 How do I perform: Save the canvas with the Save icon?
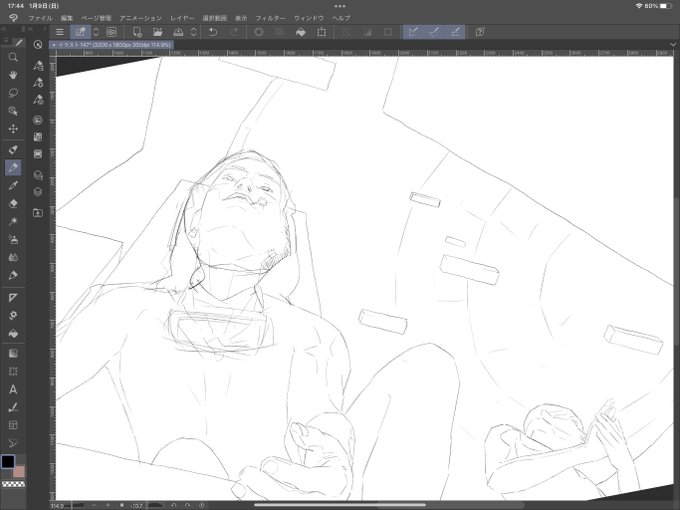(178, 32)
